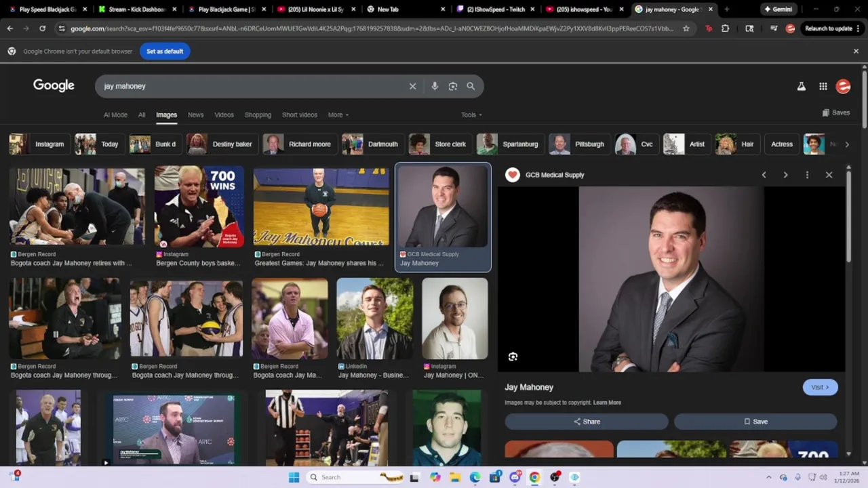Open Microsoft Edge from the taskbar
The width and height of the screenshot is (868, 488).
(475, 477)
